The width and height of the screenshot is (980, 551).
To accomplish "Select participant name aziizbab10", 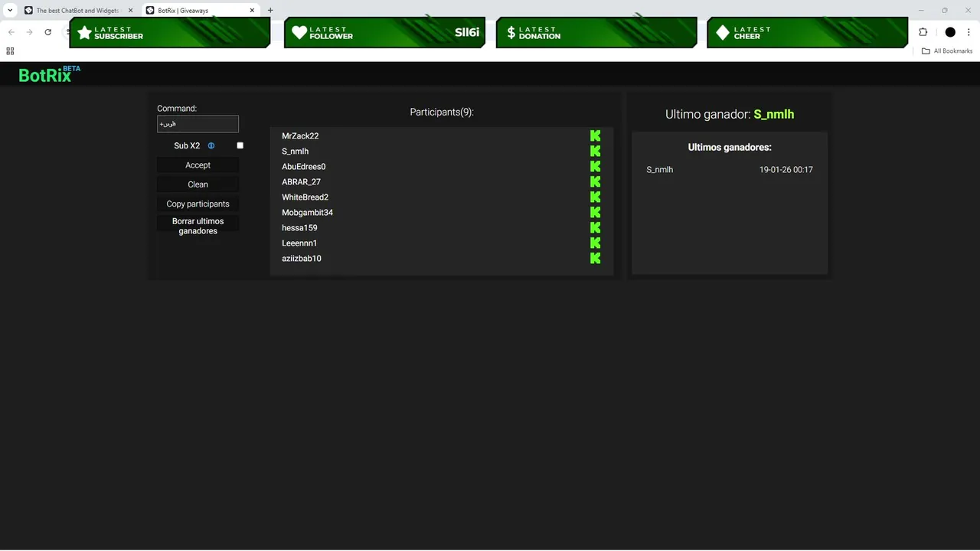I will (302, 258).
